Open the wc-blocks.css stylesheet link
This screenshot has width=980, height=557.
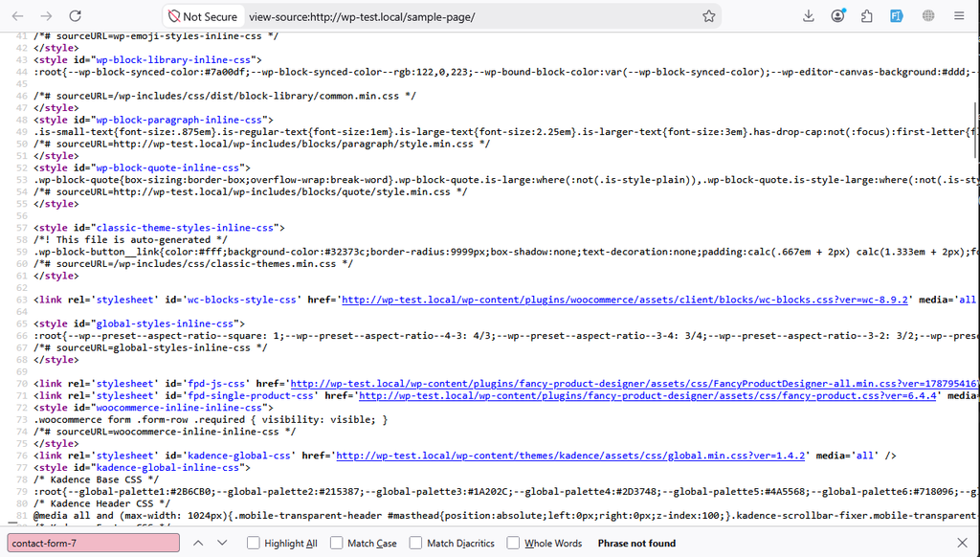(x=624, y=300)
